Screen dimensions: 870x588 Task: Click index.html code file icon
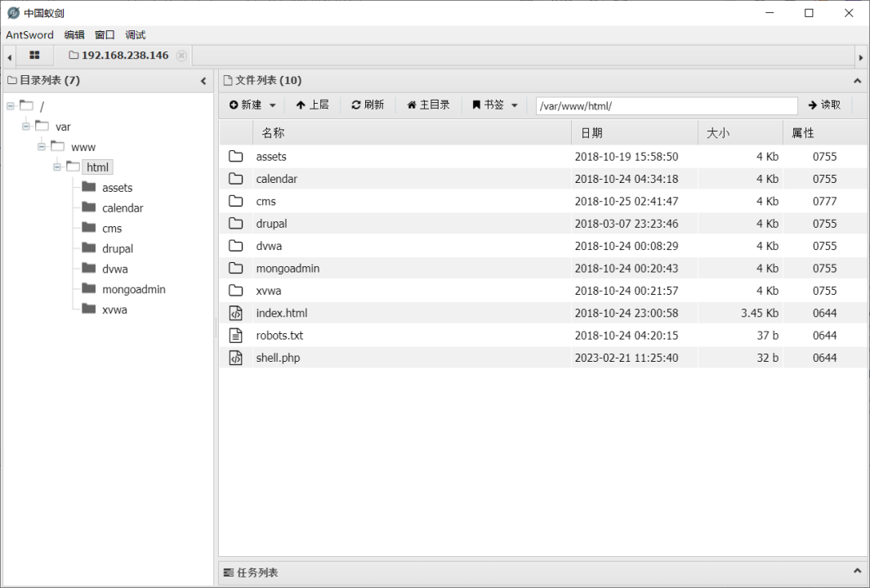pyautogui.click(x=236, y=313)
